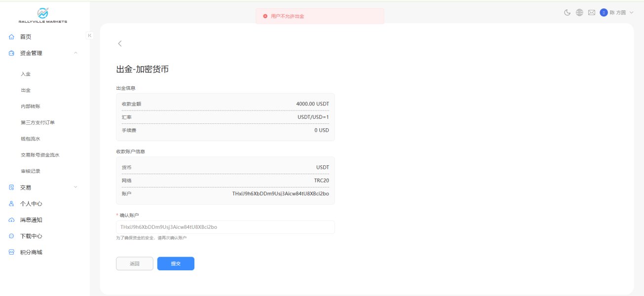
Task: Open 钱包流水 wallet history
Action: point(30,139)
